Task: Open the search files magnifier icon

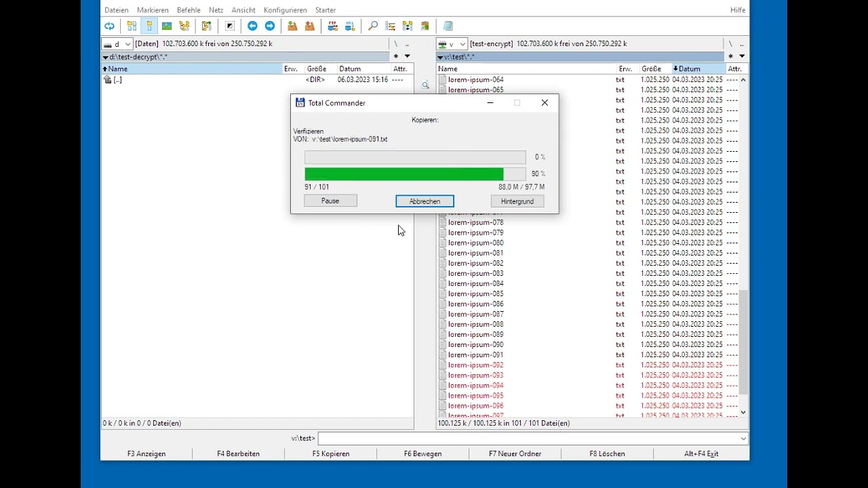Action: click(x=373, y=26)
